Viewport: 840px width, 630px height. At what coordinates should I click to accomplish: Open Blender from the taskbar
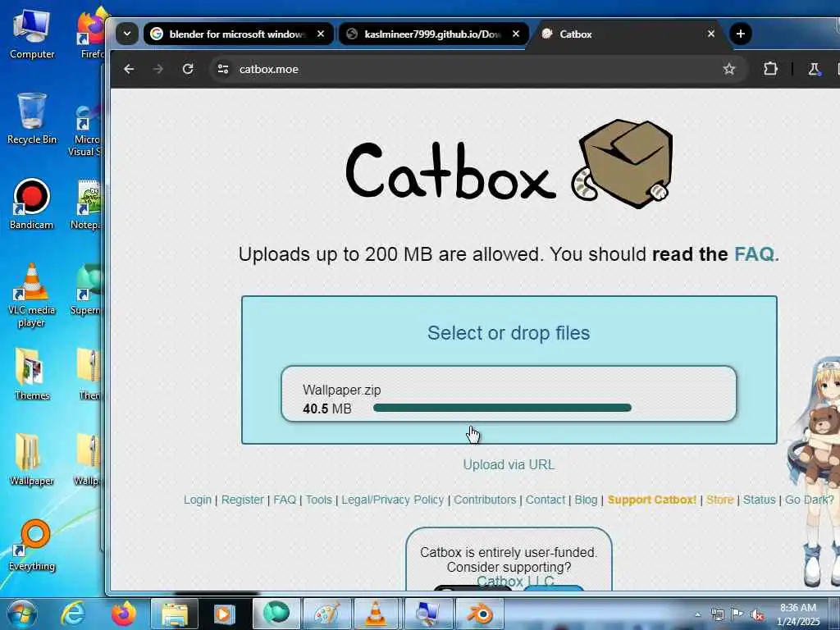point(478,614)
